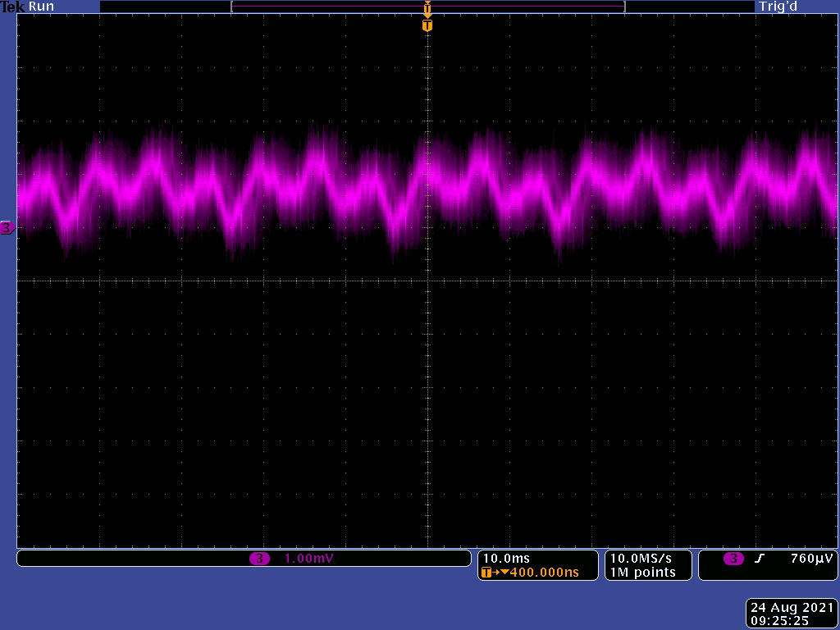Select the 1M points record length readout

coord(642,573)
